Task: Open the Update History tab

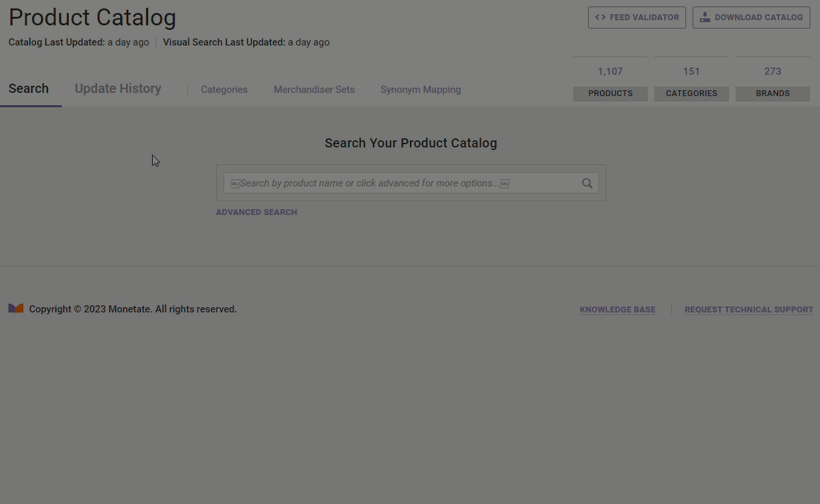Action: click(x=118, y=89)
